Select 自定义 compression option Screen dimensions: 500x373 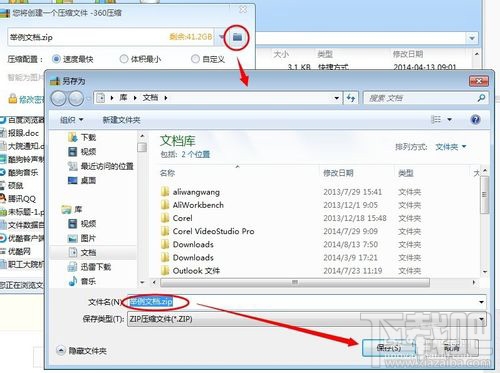(208, 59)
